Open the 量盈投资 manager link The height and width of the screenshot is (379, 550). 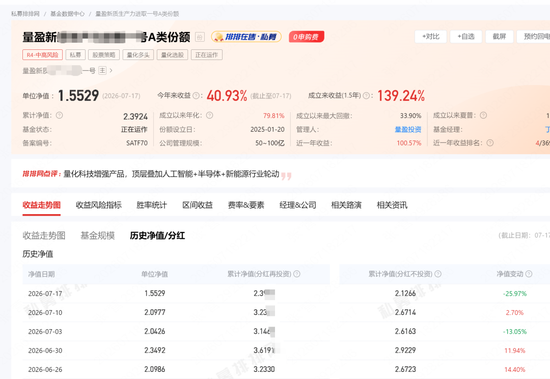[408, 129]
